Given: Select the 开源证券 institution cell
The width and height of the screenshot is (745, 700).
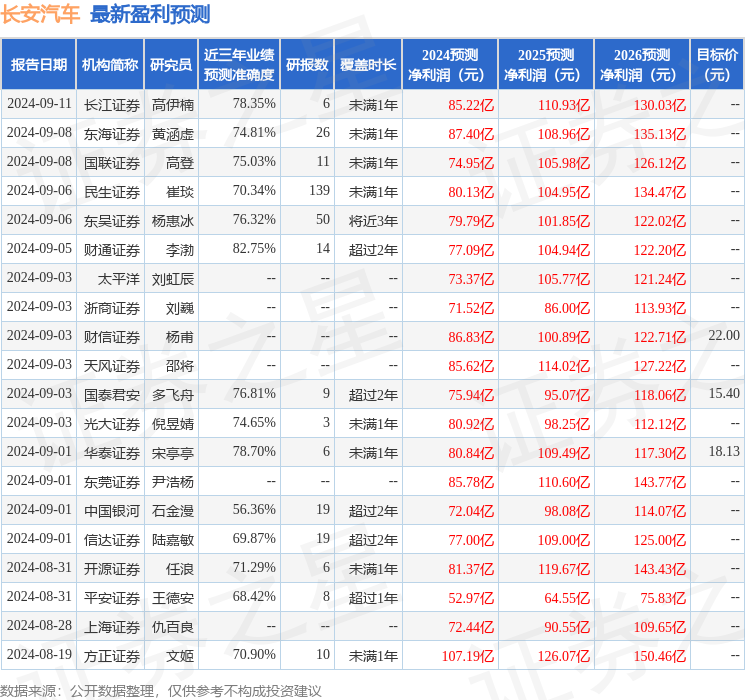Looking at the screenshot, I should (112, 568).
